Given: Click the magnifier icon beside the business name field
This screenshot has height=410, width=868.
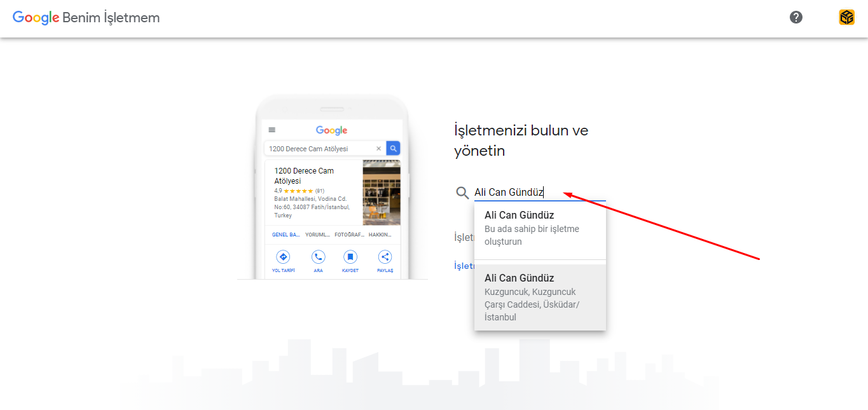Looking at the screenshot, I should 463,193.
